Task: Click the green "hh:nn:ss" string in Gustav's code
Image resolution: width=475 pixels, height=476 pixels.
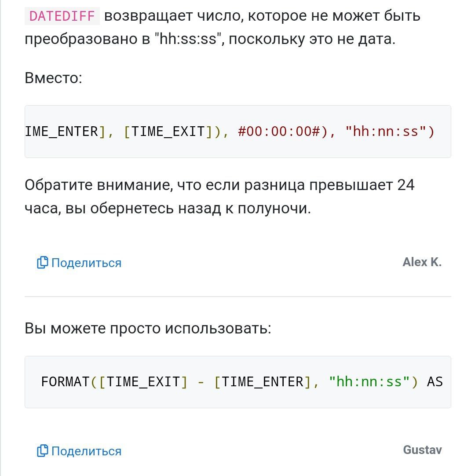Action: coord(369,381)
